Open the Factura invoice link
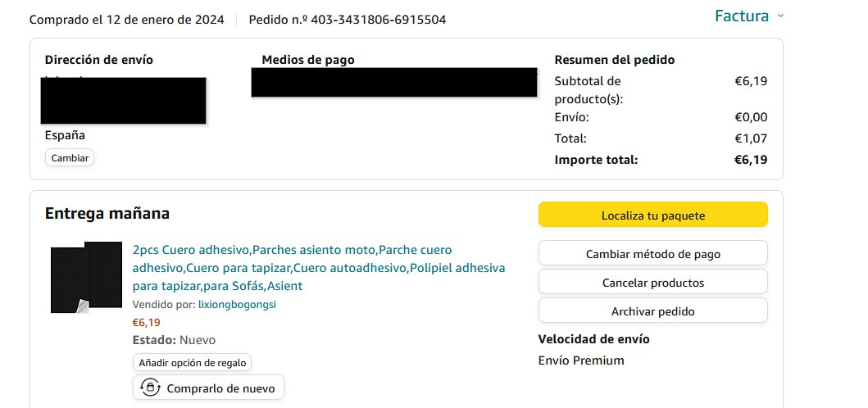The height and width of the screenshot is (408, 868). [x=741, y=16]
